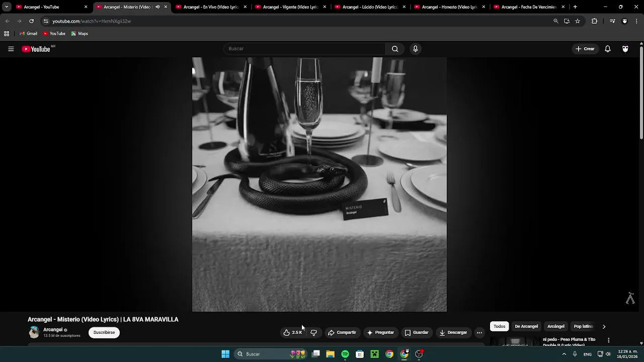
Task: Open the Gmail bookmark
Action: tap(28, 34)
